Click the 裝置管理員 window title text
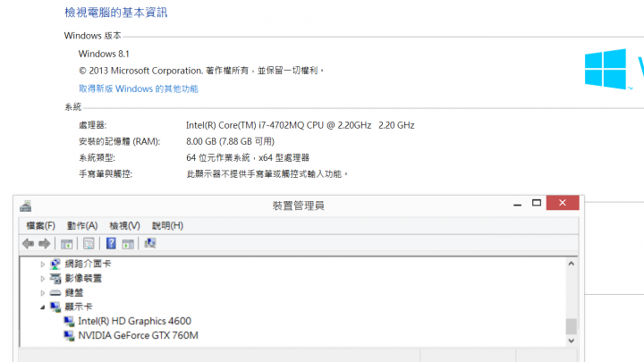This screenshot has height=362, width=644. 298,206
